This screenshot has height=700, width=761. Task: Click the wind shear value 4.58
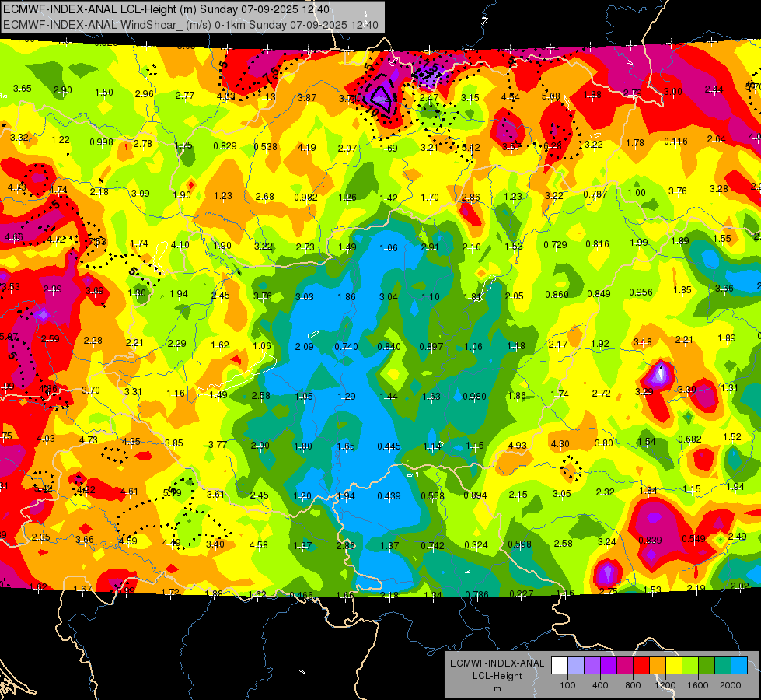[x=259, y=545]
